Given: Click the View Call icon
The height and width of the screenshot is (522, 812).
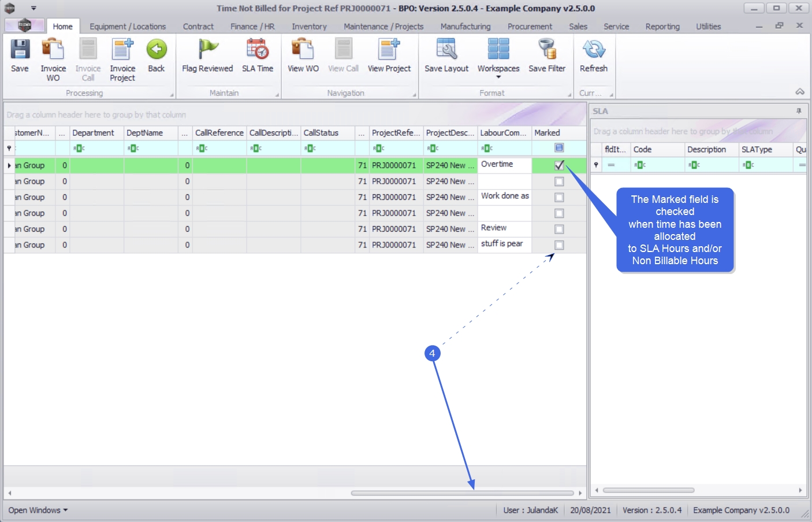Looking at the screenshot, I should pos(343,50).
